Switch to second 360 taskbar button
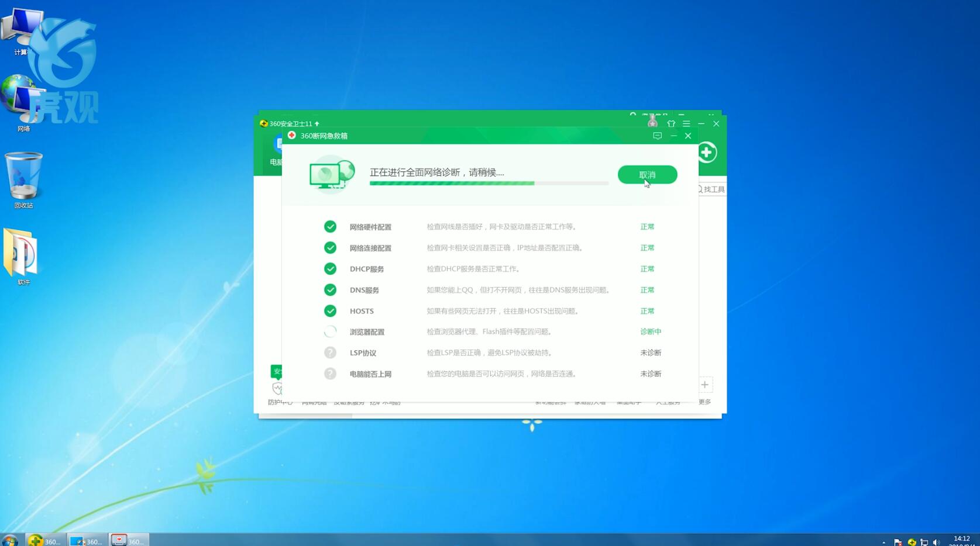980x546 pixels. point(87,540)
